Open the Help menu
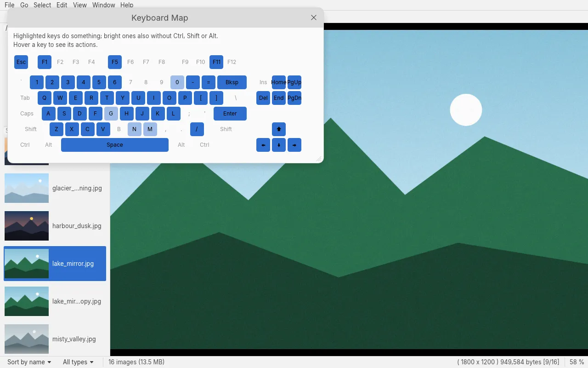588x368 pixels. tap(127, 5)
